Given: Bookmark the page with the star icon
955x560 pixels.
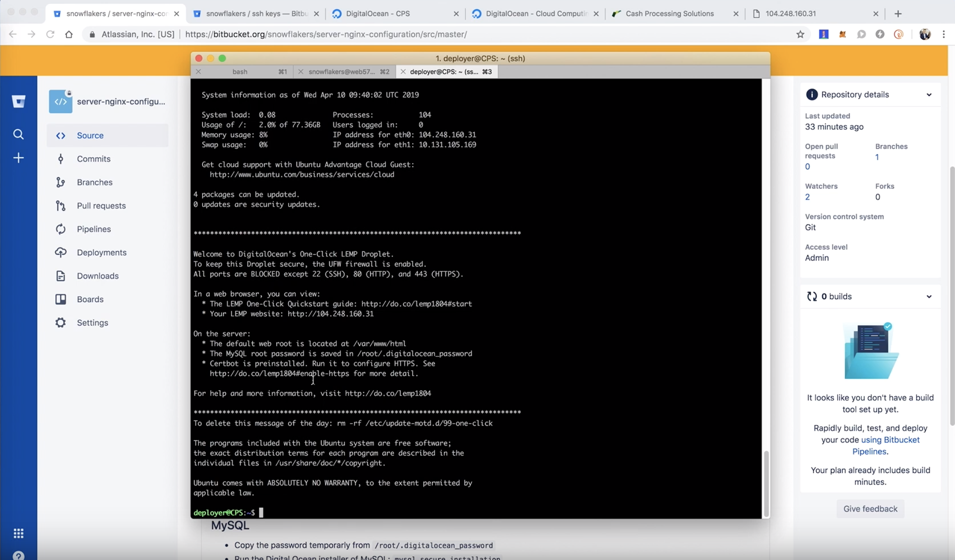Looking at the screenshot, I should pos(800,34).
